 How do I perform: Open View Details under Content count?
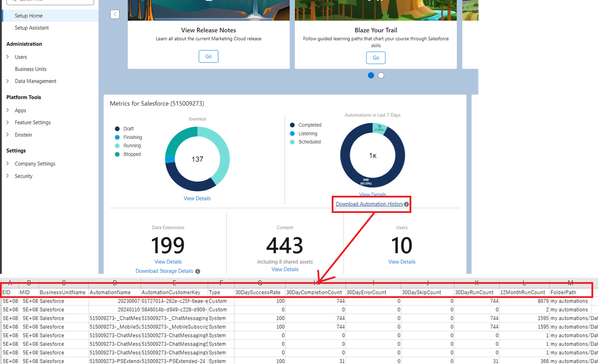tap(285, 269)
